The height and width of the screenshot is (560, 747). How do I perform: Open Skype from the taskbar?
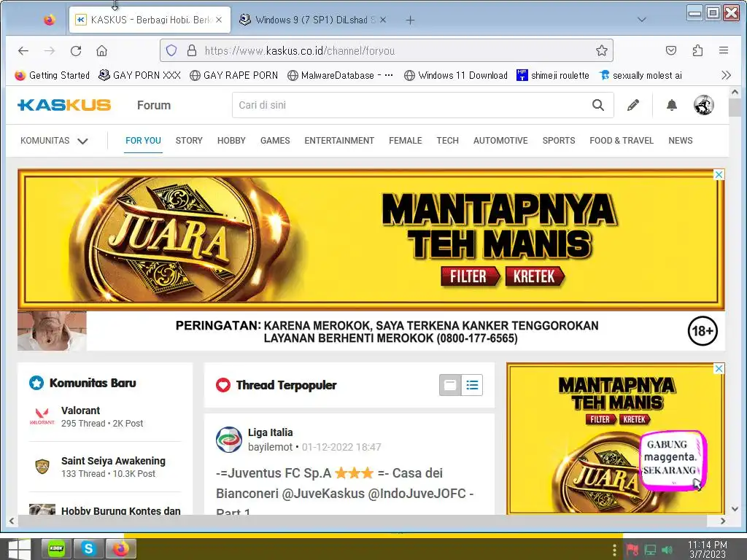coord(88,548)
